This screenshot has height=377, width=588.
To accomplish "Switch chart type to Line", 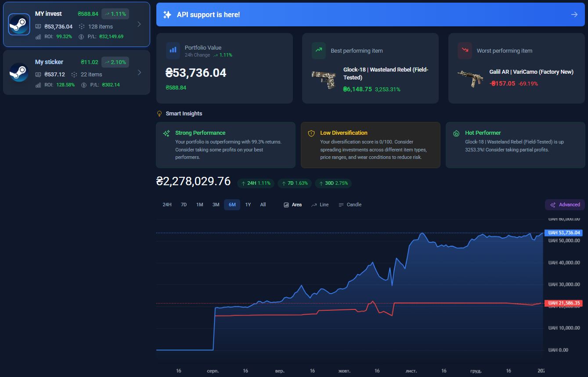I will [320, 205].
